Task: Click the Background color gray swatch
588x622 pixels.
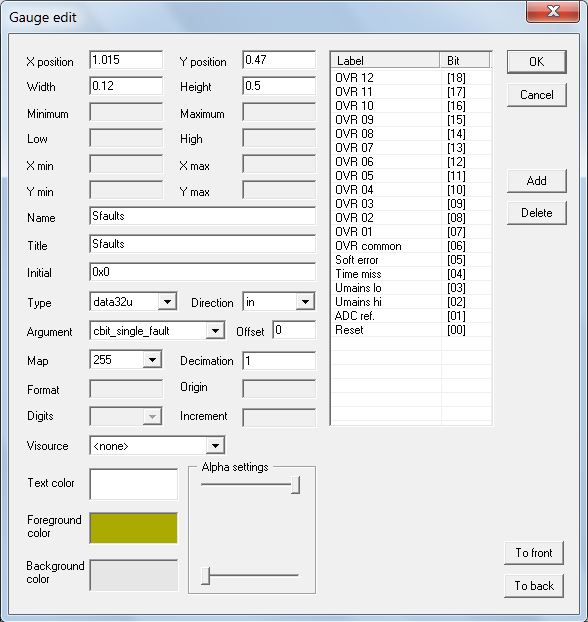Action: (134, 575)
